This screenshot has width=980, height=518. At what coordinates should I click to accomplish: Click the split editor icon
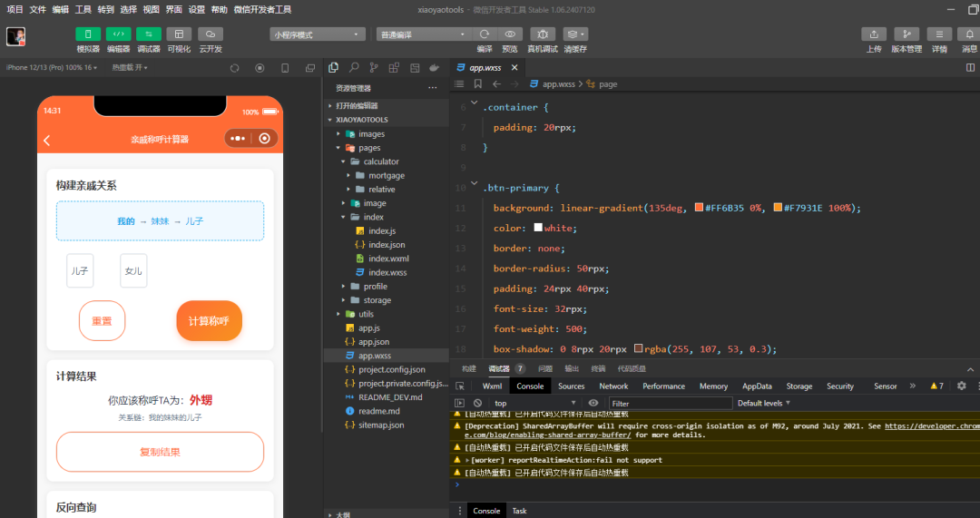970,67
